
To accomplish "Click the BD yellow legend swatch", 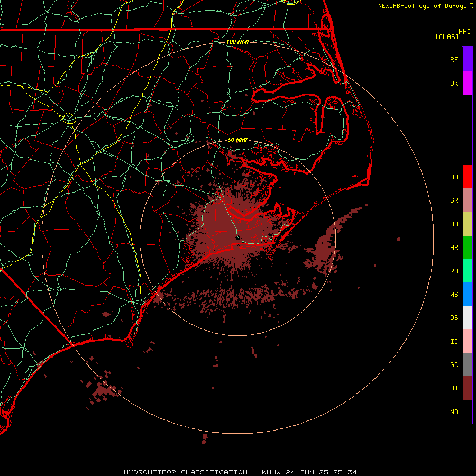I will click(x=467, y=224).
